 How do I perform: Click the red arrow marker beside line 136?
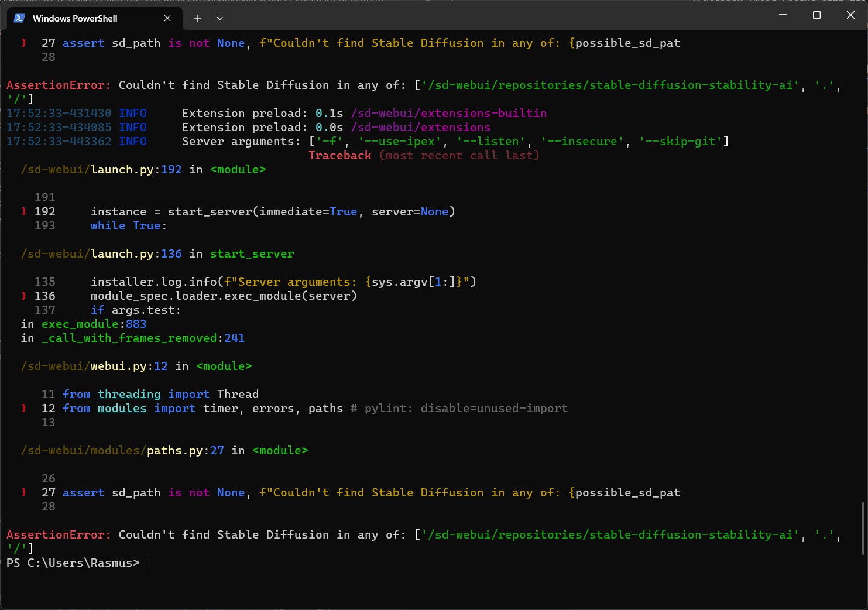coord(23,296)
